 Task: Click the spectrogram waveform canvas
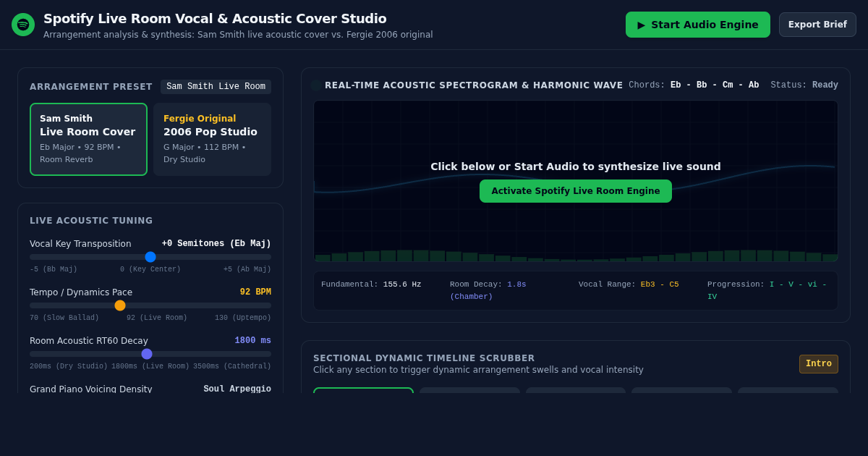click(x=576, y=181)
